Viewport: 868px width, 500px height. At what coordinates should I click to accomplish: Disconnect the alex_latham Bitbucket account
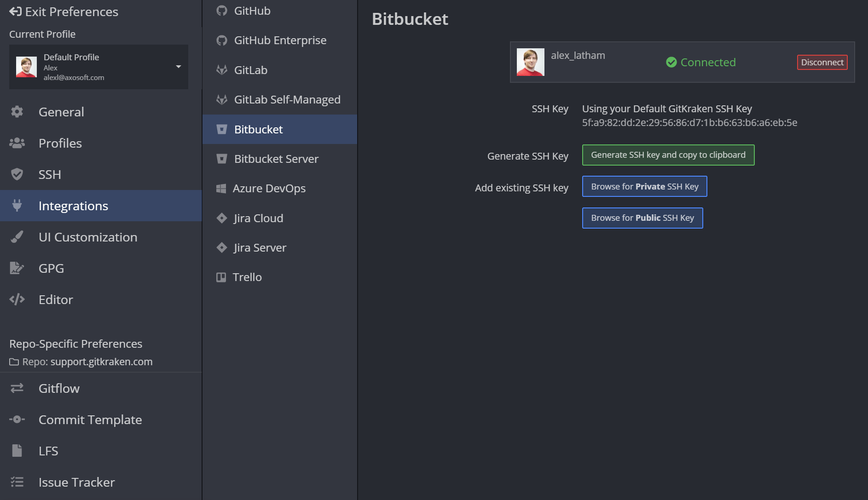(x=822, y=62)
